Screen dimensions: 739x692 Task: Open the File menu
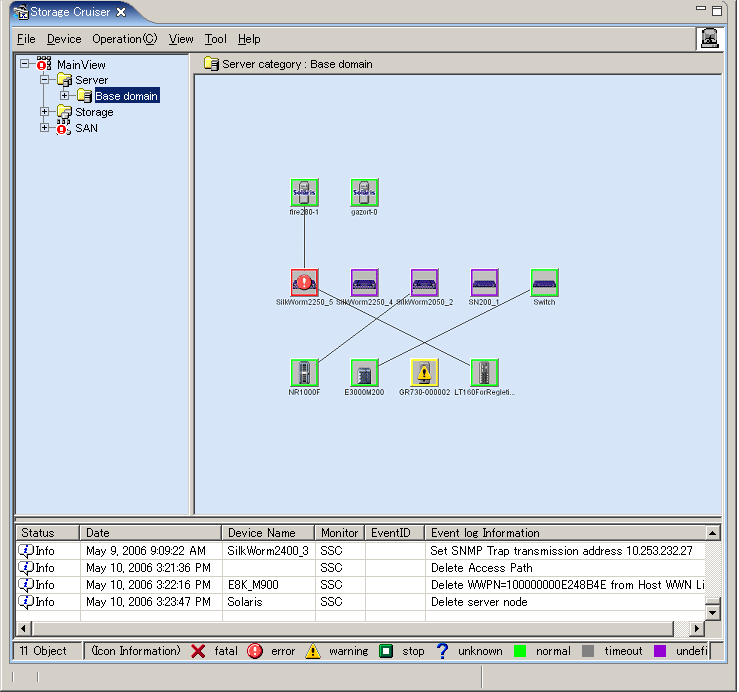point(26,39)
